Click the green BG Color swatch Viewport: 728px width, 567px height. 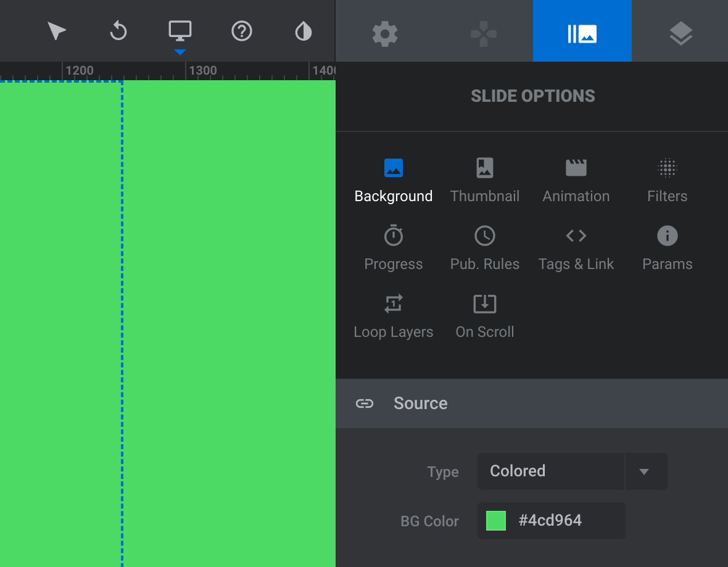pyautogui.click(x=496, y=521)
